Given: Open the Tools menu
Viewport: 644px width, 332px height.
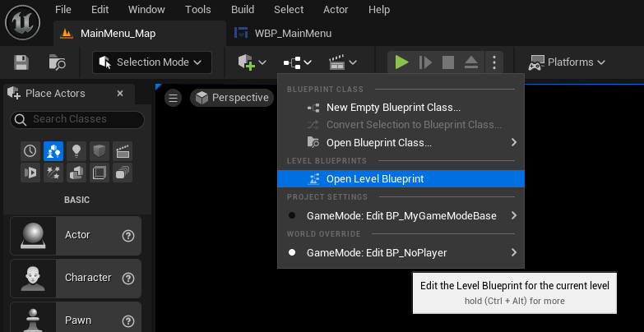Looking at the screenshot, I should (198, 9).
